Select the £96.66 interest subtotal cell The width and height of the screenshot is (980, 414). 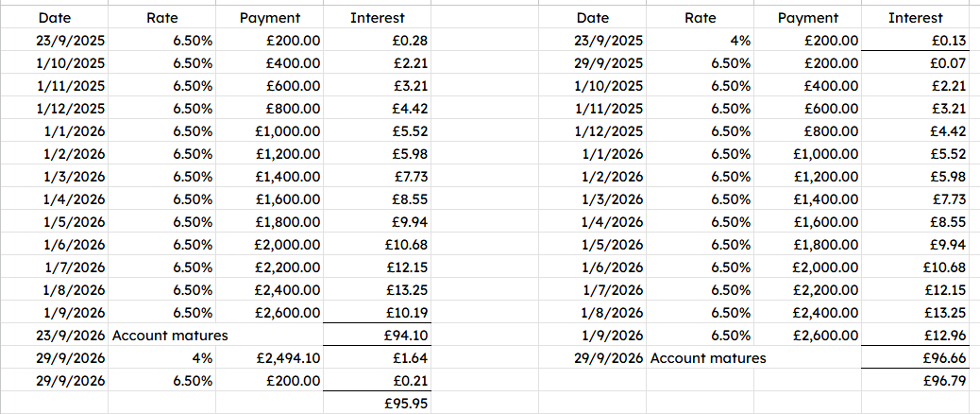(915, 358)
